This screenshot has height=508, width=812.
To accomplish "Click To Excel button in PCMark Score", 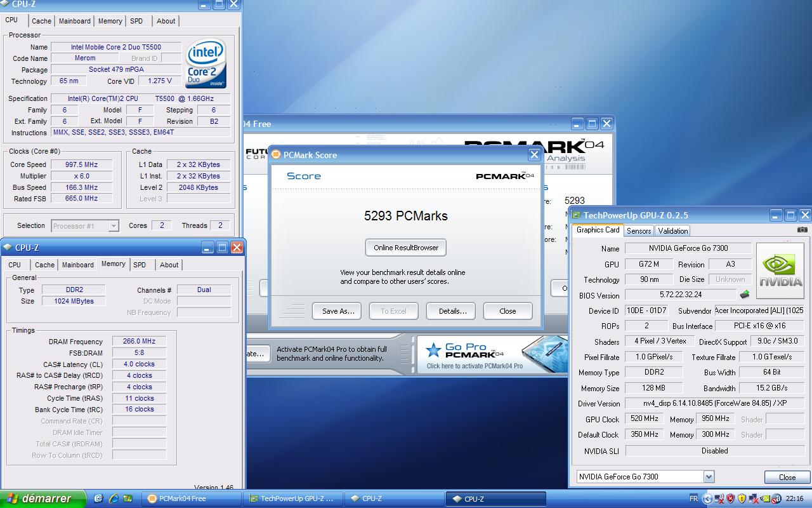I will click(393, 311).
